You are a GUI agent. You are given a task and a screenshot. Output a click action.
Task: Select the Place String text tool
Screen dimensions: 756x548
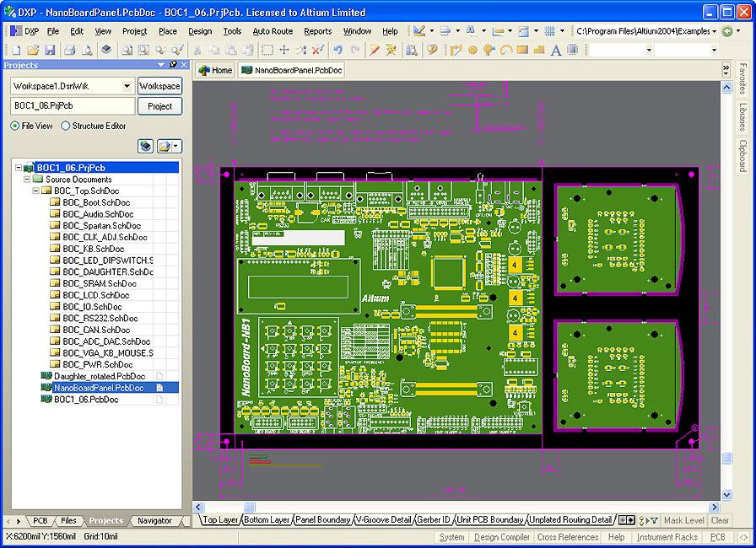tap(556, 50)
